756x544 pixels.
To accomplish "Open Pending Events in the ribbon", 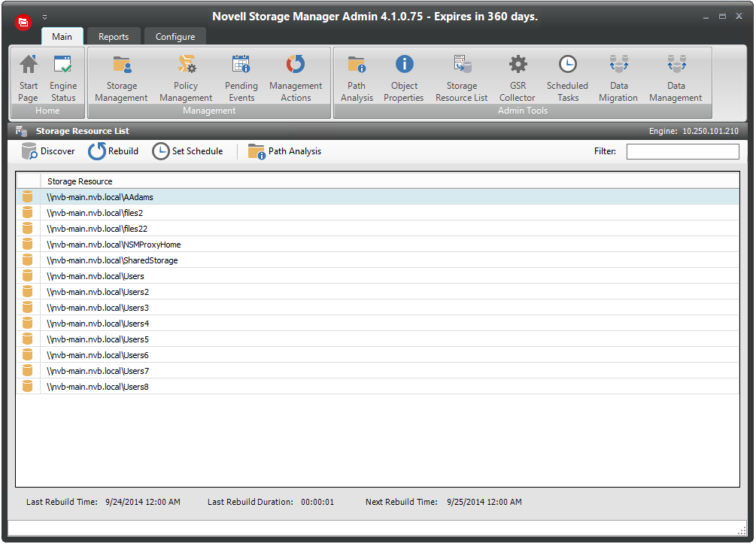I will (241, 78).
